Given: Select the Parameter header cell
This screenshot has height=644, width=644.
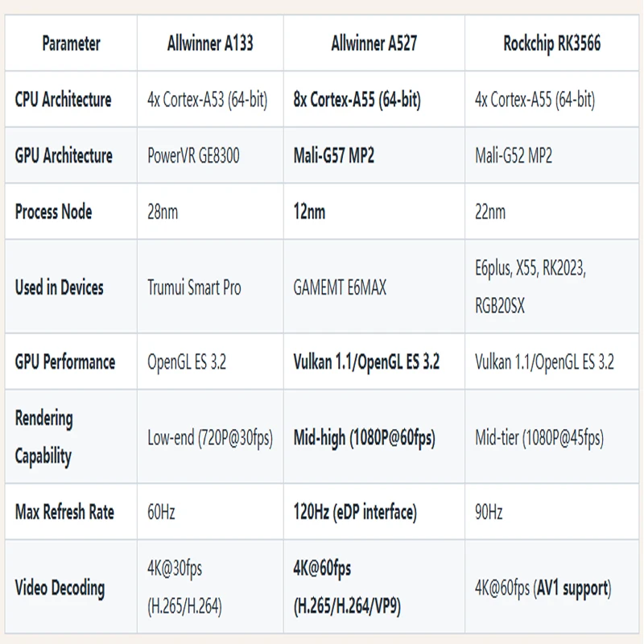Looking at the screenshot, I should (x=71, y=43).
